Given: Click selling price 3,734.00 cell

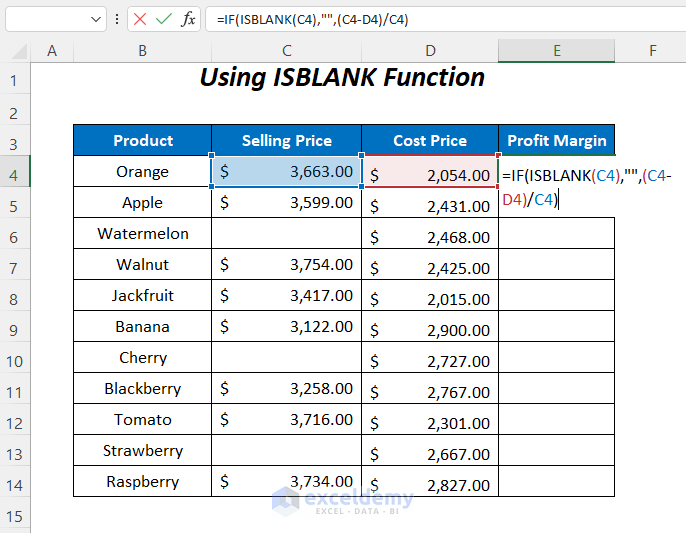Looking at the screenshot, I should tap(287, 481).
